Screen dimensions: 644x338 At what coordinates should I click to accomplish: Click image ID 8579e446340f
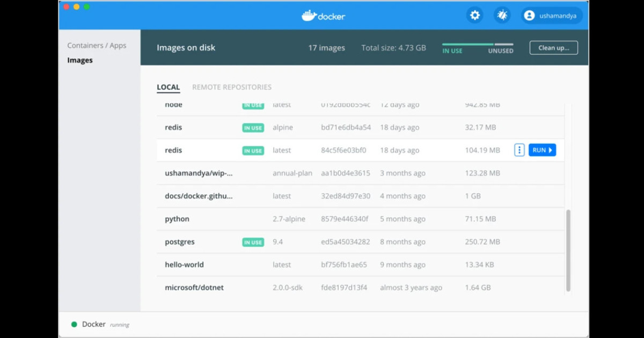(345, 219)
